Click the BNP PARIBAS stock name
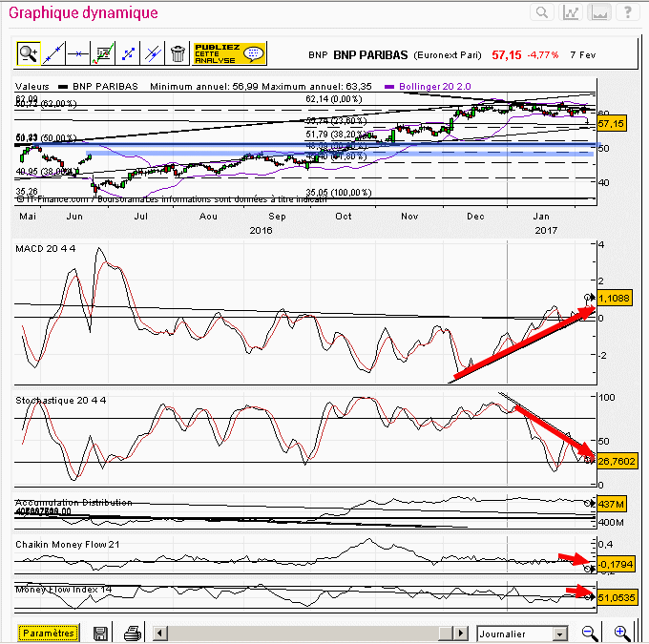Viewport: 649px width, 644px height. 370,55
